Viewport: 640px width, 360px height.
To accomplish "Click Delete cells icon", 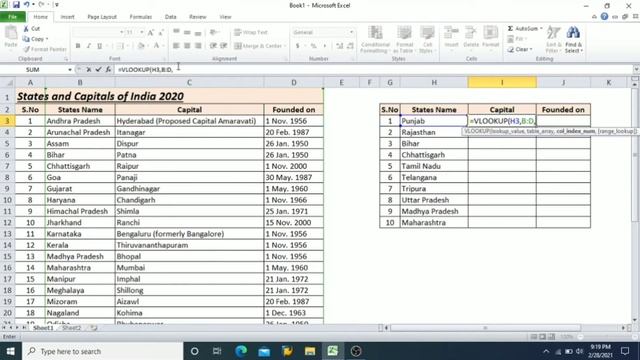I will 471,33.
